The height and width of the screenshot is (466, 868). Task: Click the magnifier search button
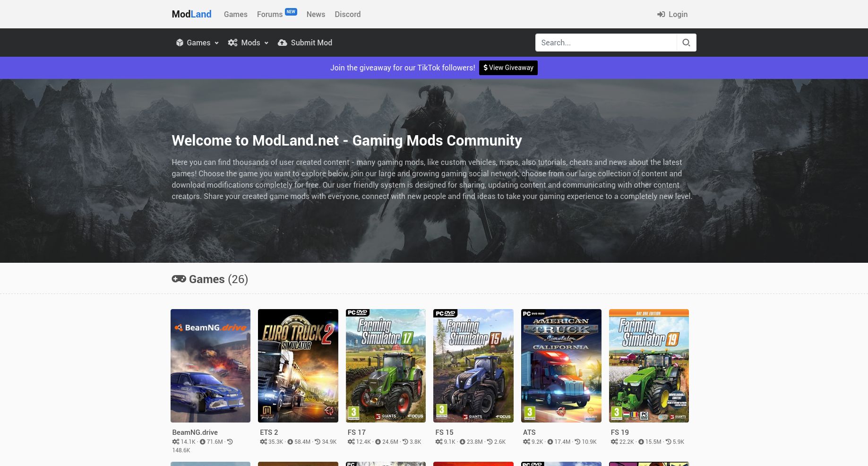(x=687, y=43)
